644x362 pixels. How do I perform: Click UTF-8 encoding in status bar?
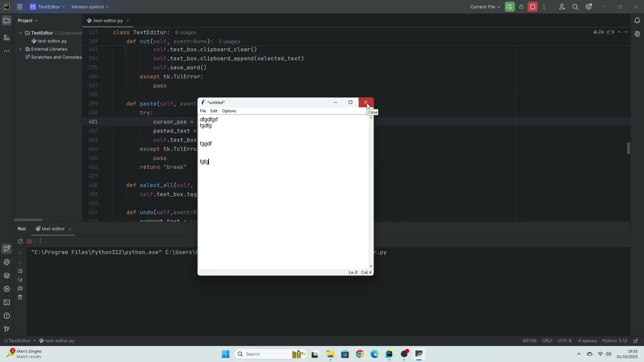[565, 341]
